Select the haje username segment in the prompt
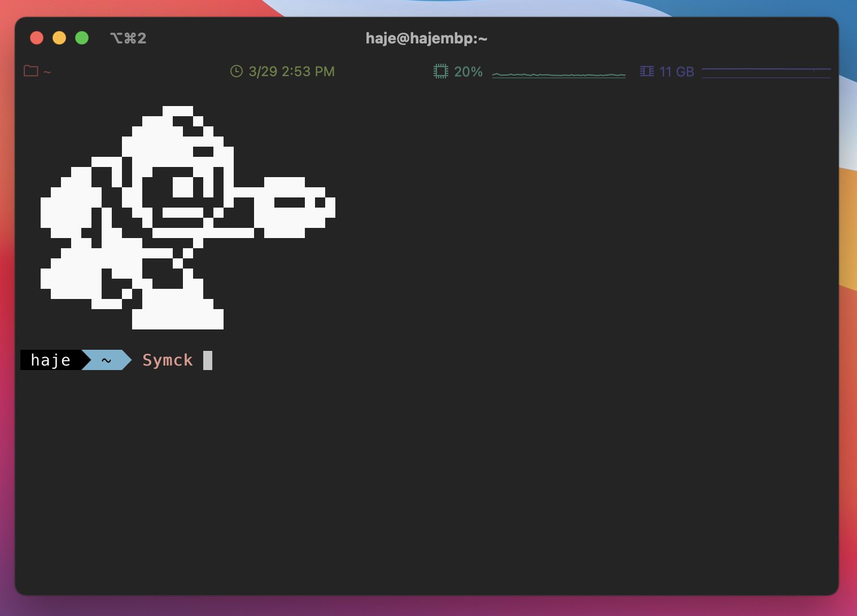The width and height of the screenshot is (857, 616). (50, 360)
